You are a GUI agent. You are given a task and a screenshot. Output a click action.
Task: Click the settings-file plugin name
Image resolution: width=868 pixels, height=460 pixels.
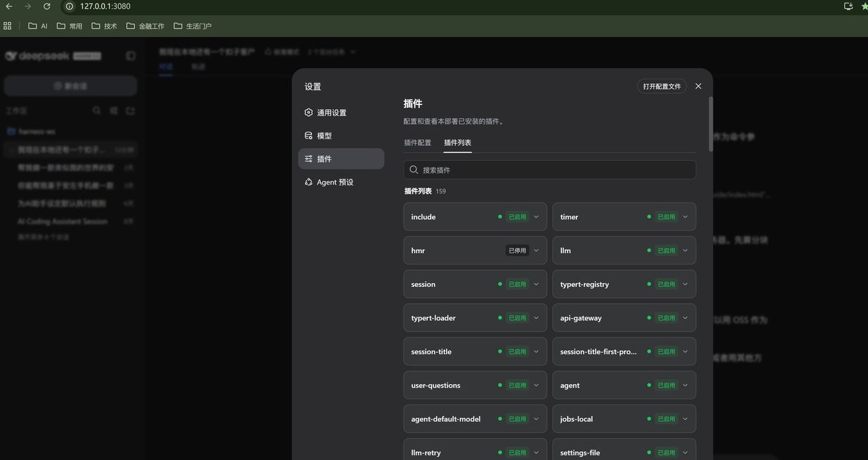pos(580,453)
